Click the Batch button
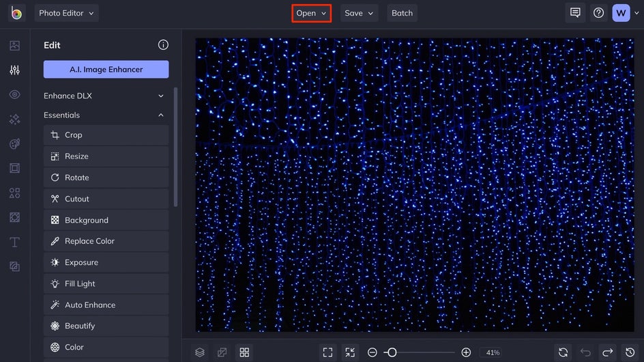Screen dimensions: 644x362 [402, 13]
